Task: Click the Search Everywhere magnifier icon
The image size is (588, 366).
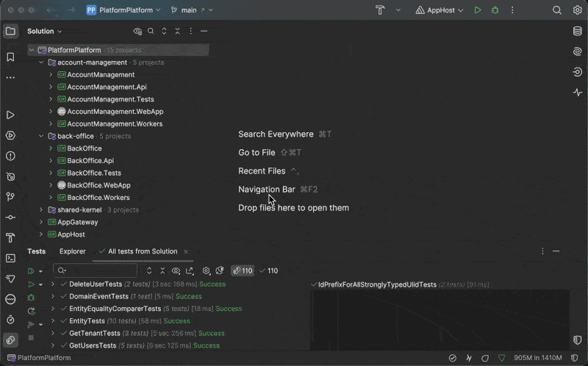Action: click(x=557, y=10)
